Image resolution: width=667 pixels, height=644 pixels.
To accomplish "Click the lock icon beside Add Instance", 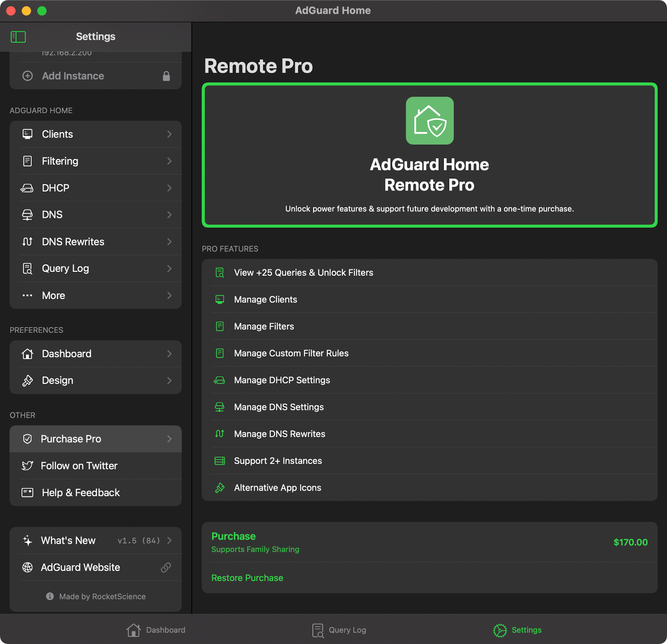I will tap(166, 76).
